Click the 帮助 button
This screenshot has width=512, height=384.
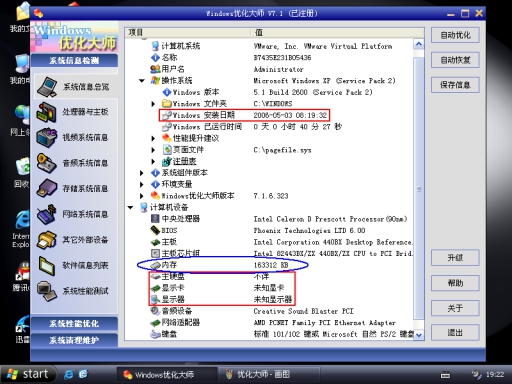point(455,283)
